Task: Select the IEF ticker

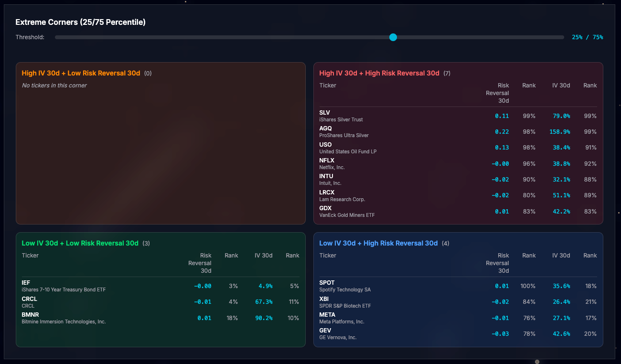Action: pyautogui.click(x=26, y=283)
